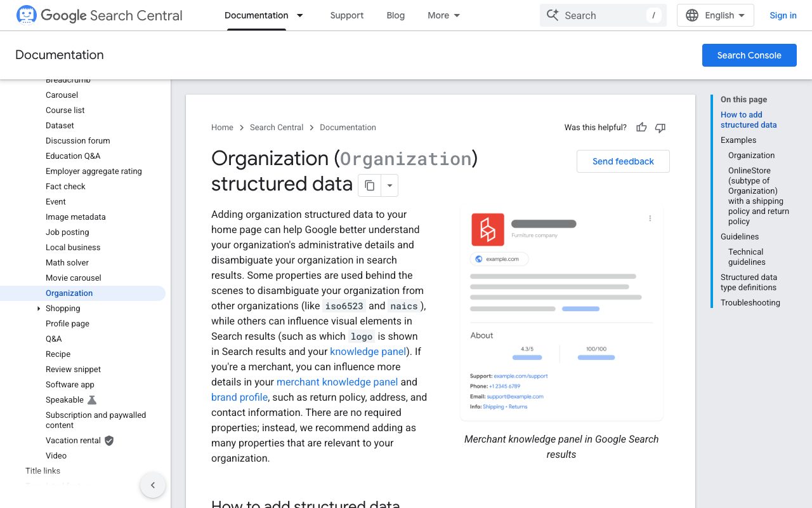
Task: Open Local business in sidebar
Action: 73,248
